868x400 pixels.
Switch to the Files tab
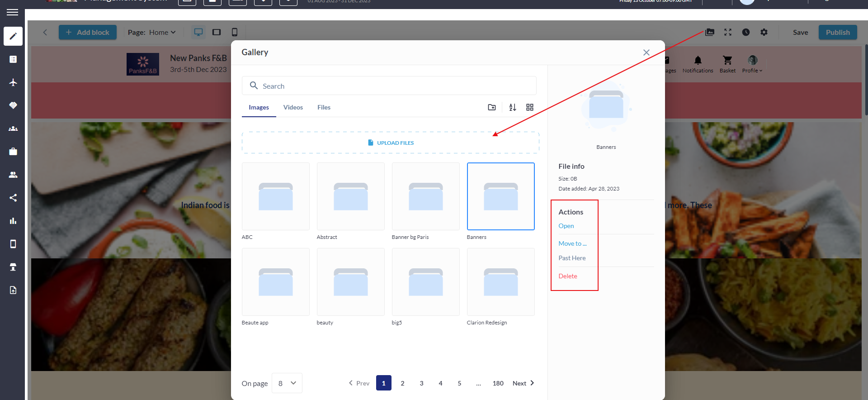point(324,107)
